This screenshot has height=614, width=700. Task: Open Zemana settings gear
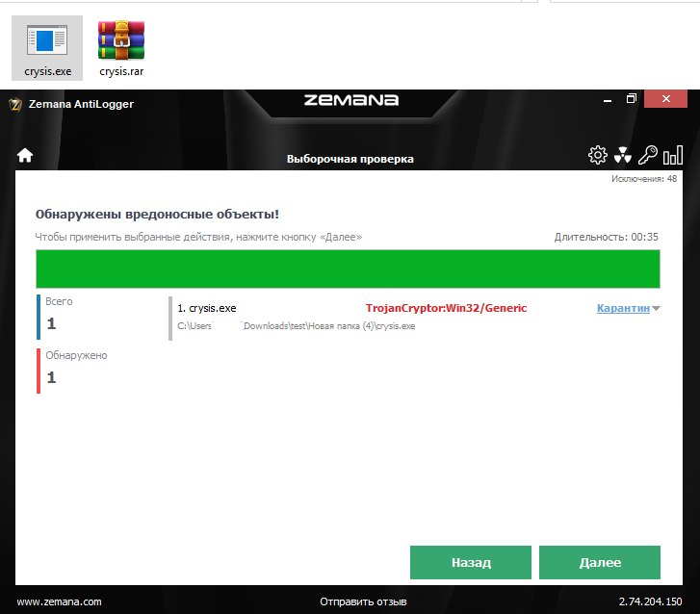click(x=597, y=155)
